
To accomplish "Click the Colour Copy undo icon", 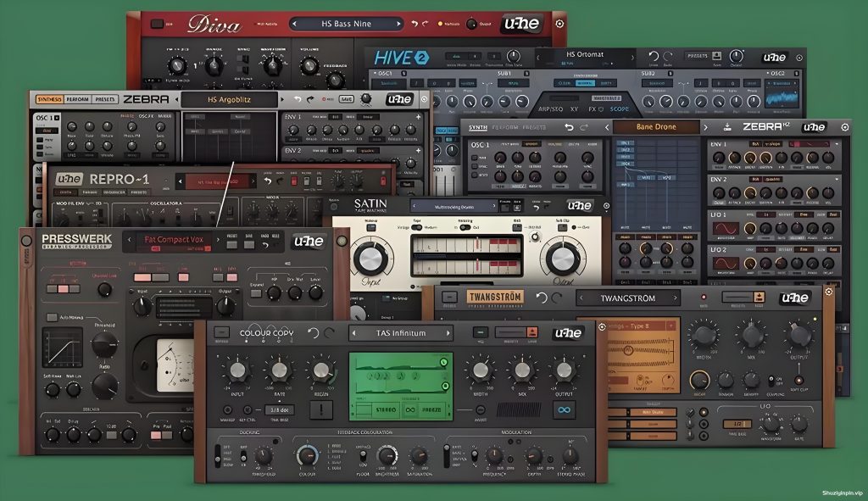I will (x=314, y=333).
